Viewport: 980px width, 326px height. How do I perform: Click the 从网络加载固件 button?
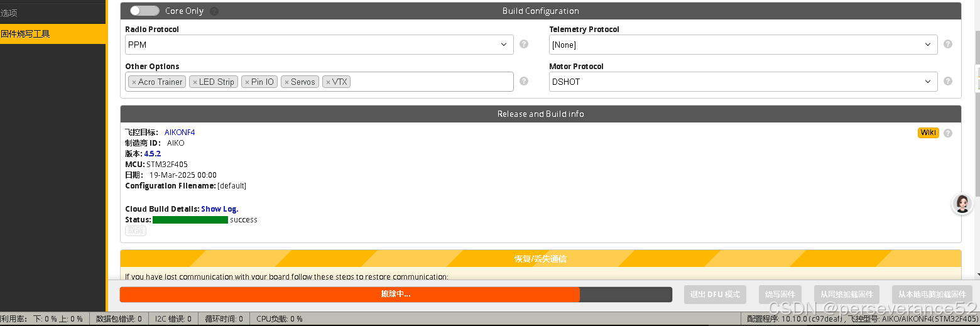point(847,295)
